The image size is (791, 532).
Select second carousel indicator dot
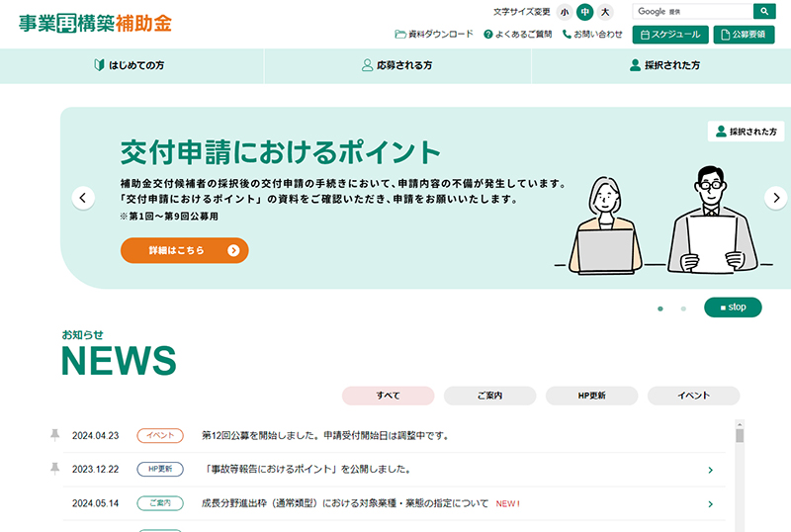click(x=683, y=309)
